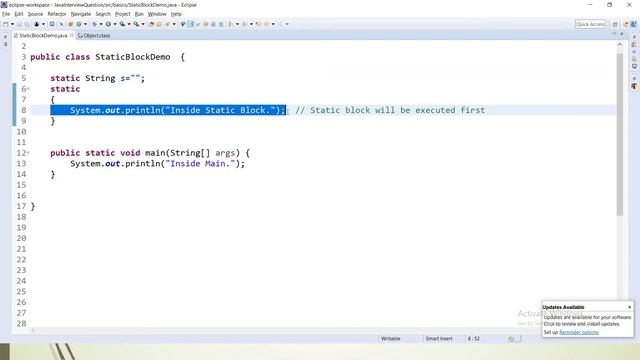Switch to the Object.class tab
This screenshot has width=640, height=360.
click(94, 36)
